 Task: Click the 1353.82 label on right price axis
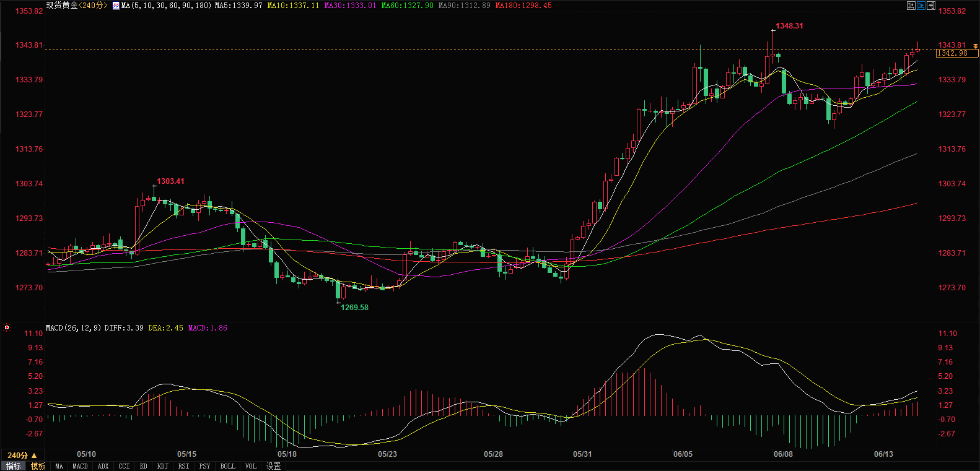(952, 11)
